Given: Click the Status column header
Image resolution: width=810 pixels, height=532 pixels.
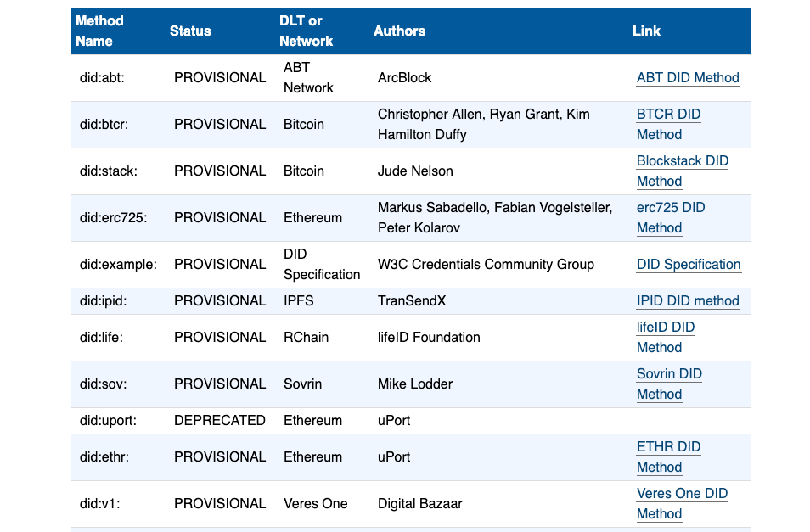Looking at the screenshot, I should tap(190, 31).
